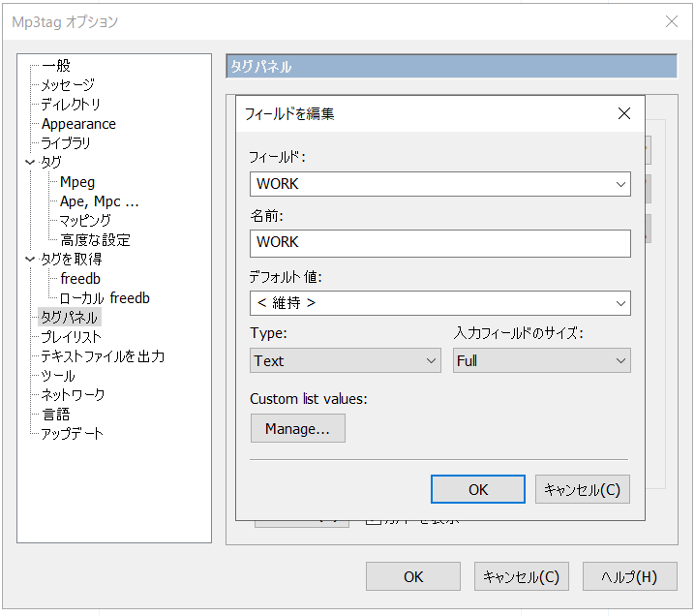Open the 入力フィールドのサイズ dropdown showing Full
Screen dimensions: 695x616
(x=541, y=360)
